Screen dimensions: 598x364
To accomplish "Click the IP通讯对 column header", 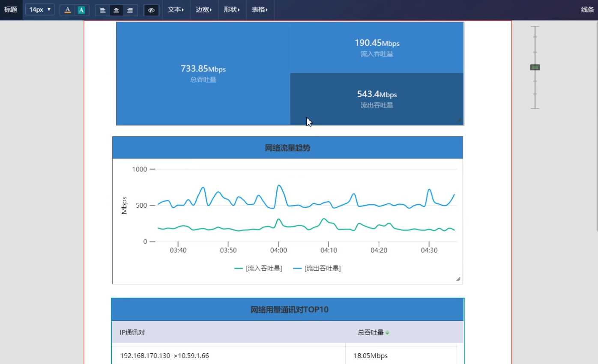I will coord(132,332).
